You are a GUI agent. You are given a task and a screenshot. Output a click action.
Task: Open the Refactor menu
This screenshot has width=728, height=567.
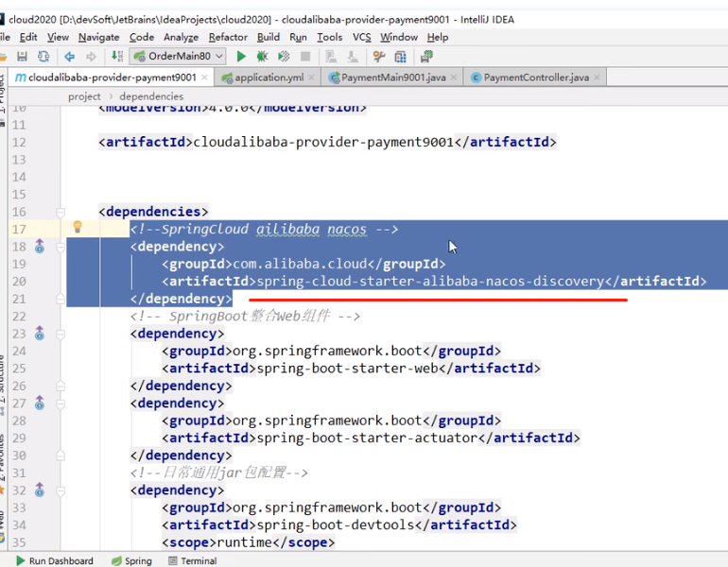pyautogui.click(x=228, y=37)
